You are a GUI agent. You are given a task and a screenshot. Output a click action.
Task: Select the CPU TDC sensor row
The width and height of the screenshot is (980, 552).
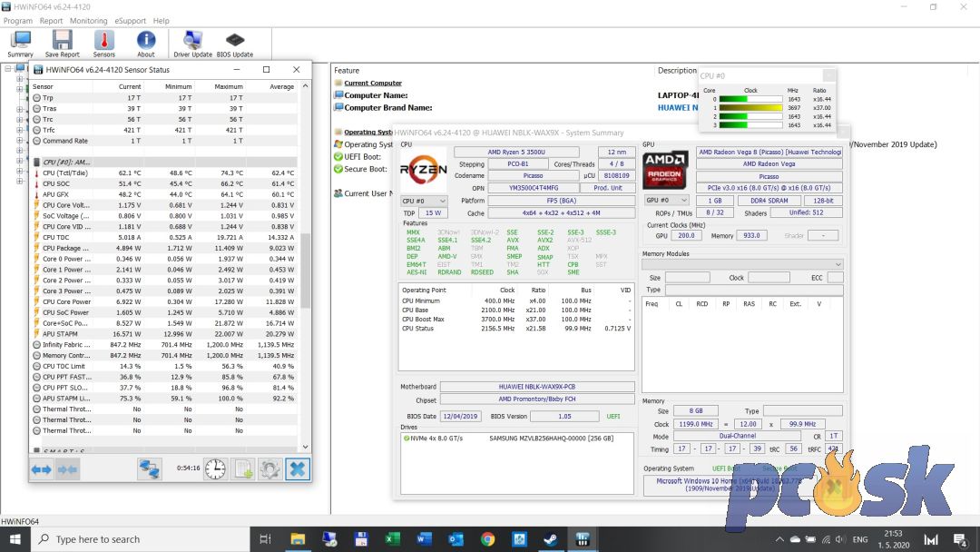click(163, 238)
